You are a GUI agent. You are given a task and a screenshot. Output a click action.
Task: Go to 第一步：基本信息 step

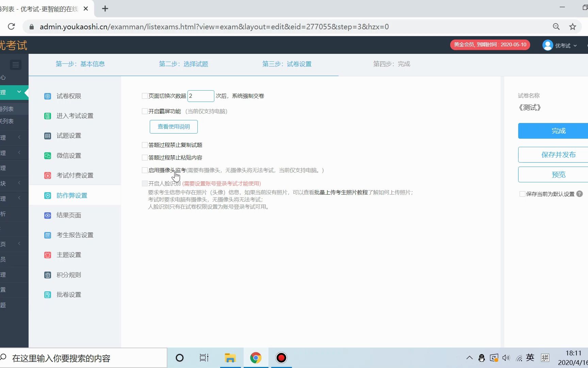point(80,64)
